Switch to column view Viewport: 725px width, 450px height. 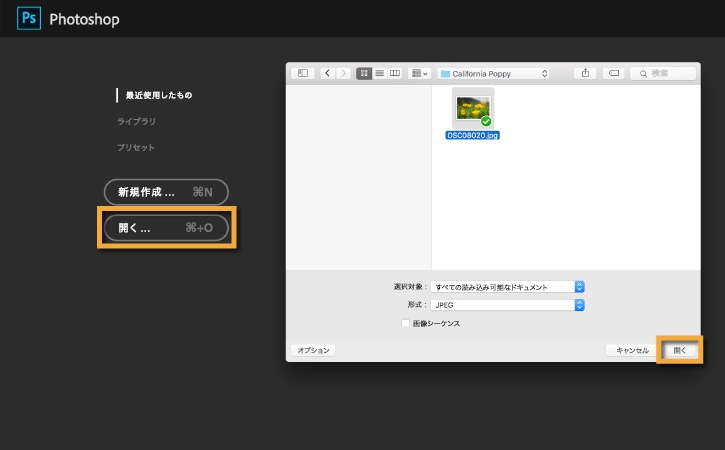[x=395, y=73]
